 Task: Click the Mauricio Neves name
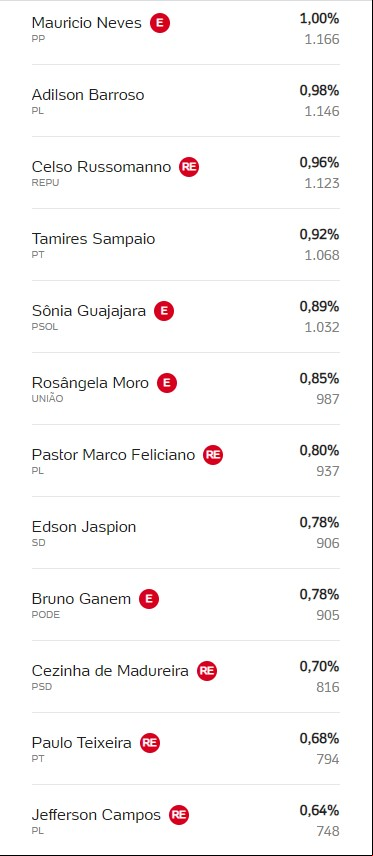86,23
